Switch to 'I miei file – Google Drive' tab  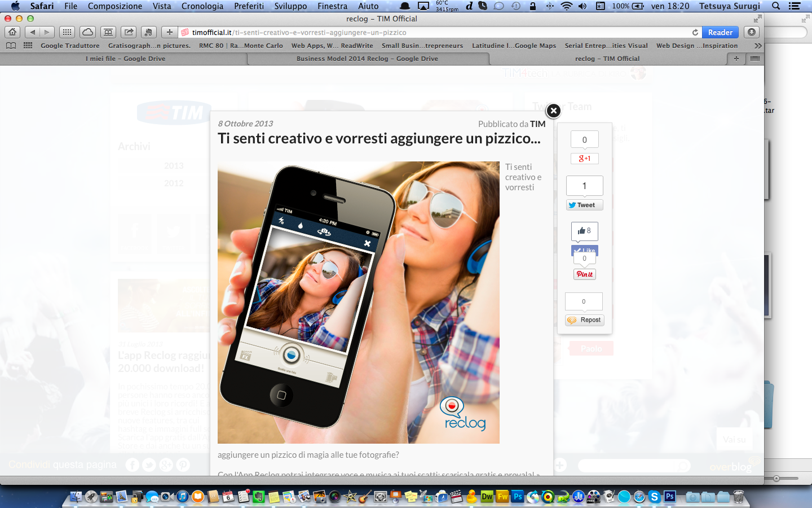coord(125,58)
